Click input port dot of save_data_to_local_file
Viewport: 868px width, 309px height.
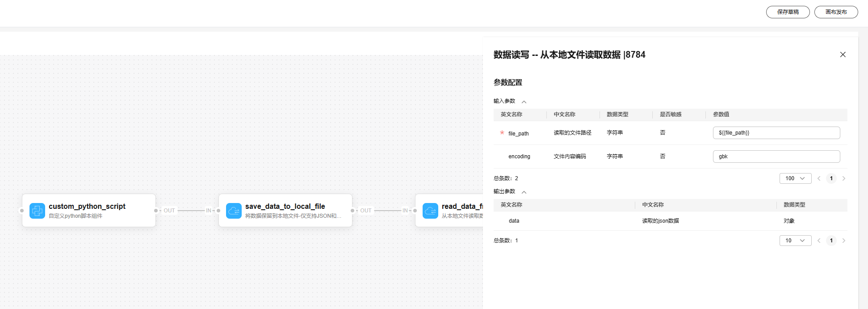tap(218, 211)
